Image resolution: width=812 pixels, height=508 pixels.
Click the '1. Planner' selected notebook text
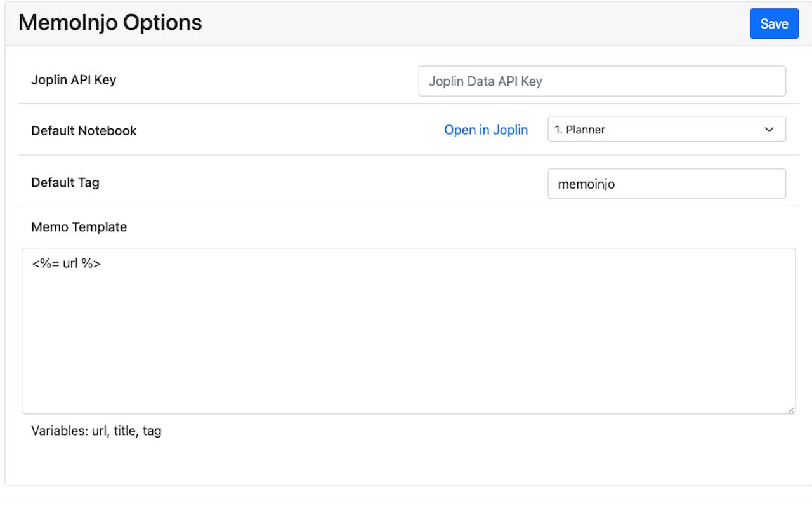[x=580, y=130]
